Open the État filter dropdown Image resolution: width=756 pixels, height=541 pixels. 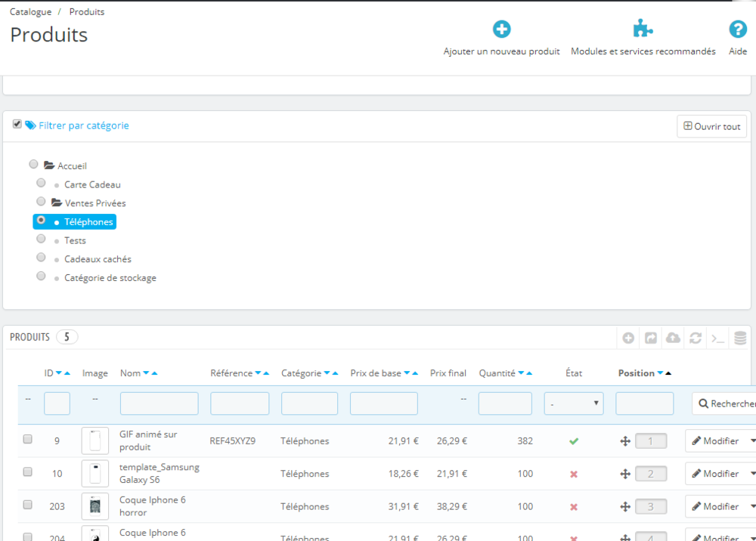click(574, 403)
